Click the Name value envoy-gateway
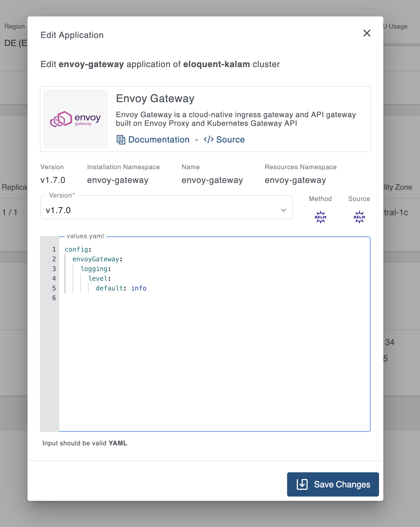This screenshot has height=527, width=420. click(212, 180)
